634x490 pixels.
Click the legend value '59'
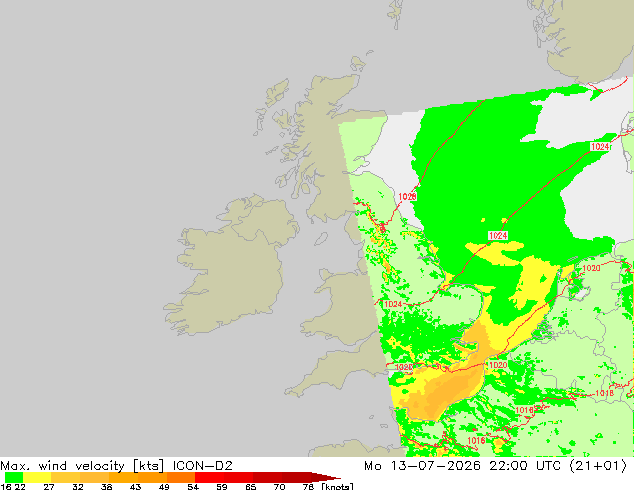222,486
